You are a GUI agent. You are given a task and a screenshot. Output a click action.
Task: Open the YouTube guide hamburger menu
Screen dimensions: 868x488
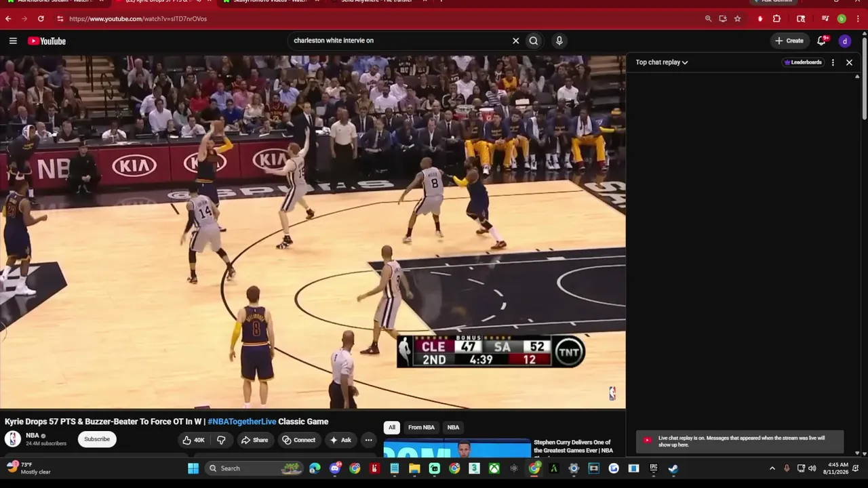click(13, 41)
